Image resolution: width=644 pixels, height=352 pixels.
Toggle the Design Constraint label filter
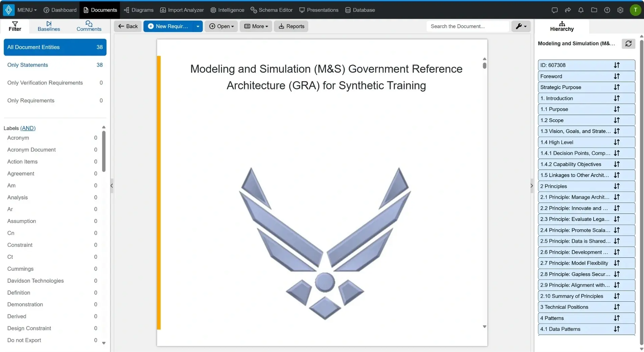(x=52, y=329)
